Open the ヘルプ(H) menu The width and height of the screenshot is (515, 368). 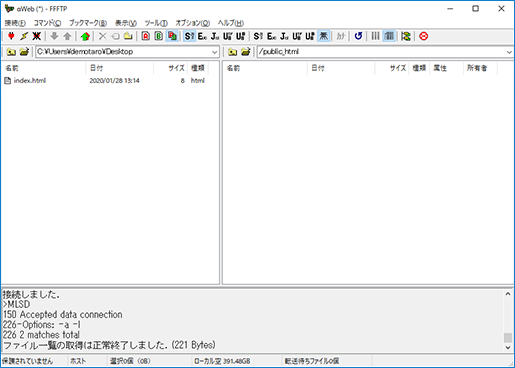231,23
